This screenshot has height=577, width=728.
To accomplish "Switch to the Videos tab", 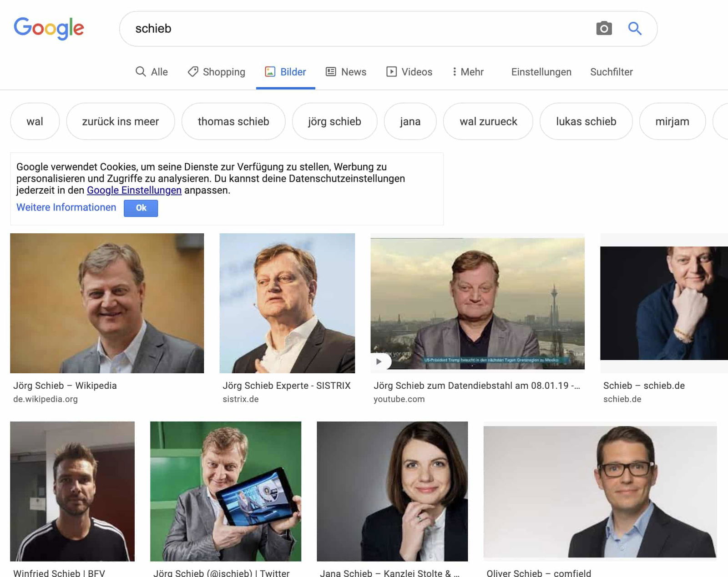I will 409,72.
